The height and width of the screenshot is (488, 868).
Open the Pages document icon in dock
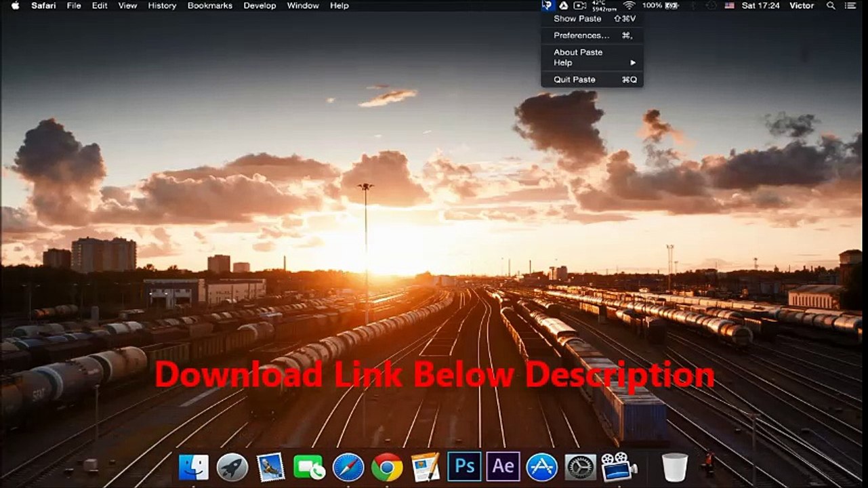pos(426,467)
